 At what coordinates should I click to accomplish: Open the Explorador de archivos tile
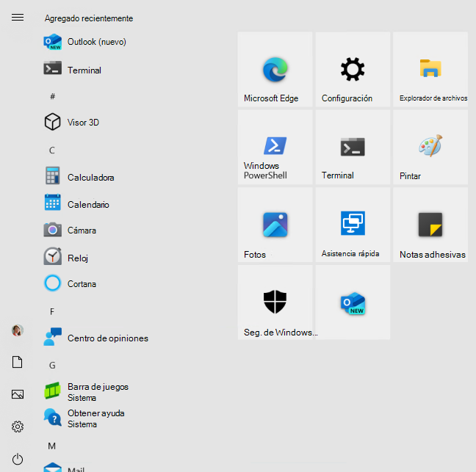pyautogui.click(x=430, y=70)
